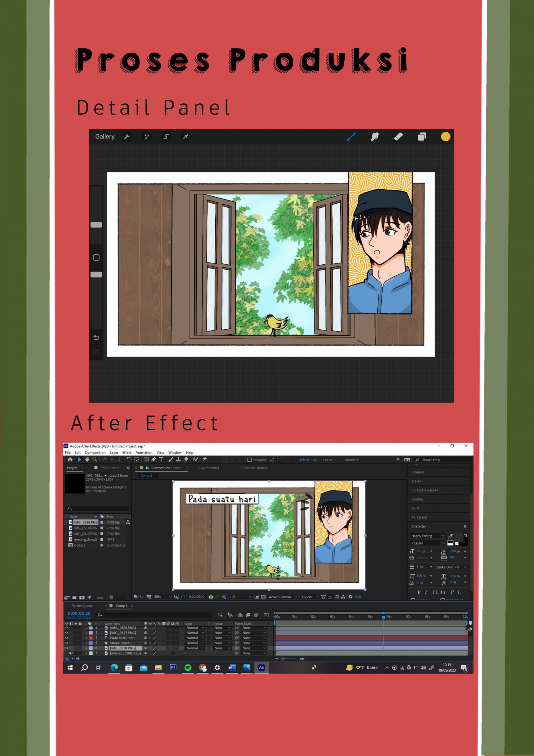The image size is (534, 756).
Task: Switch to the Render Queue tab
Action: pyautogui.click(x=82, y=605)
